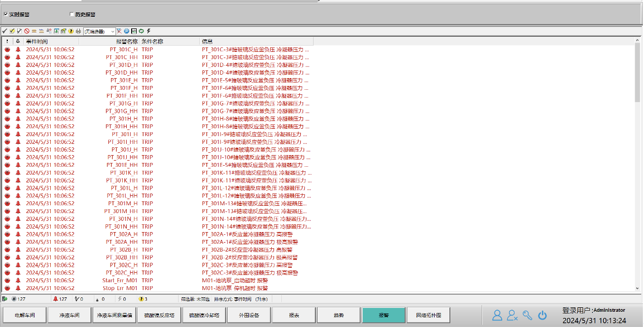This screenshot has width=644, height=328.
Task: Switch to the 电解车间 page
Action: [x=25, y=315]
